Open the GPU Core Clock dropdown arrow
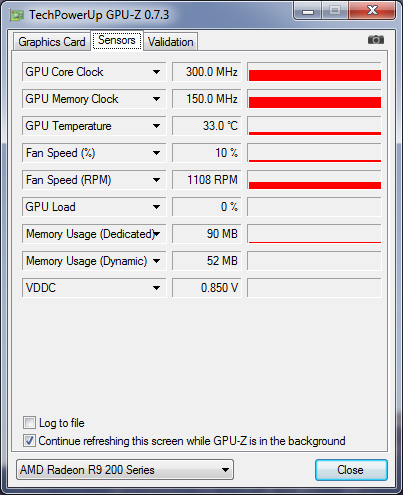 tap(156, 72)
